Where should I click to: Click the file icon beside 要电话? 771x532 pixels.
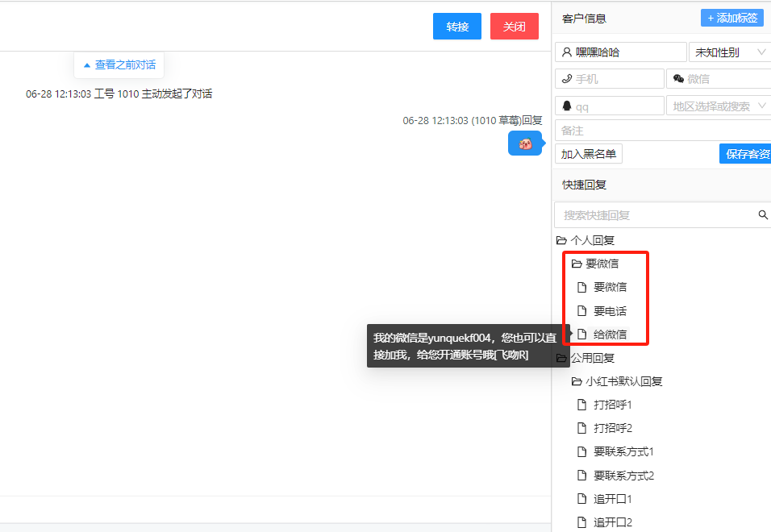(581, 311)
